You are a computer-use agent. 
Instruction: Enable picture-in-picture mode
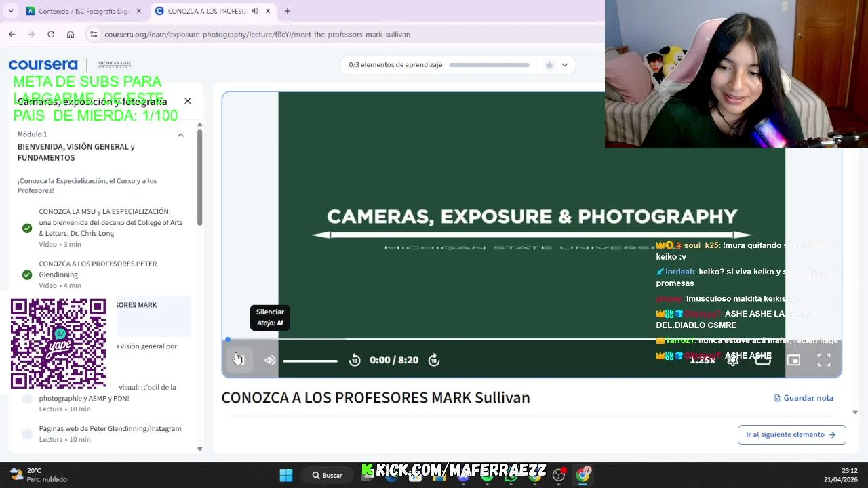point(793,360)
